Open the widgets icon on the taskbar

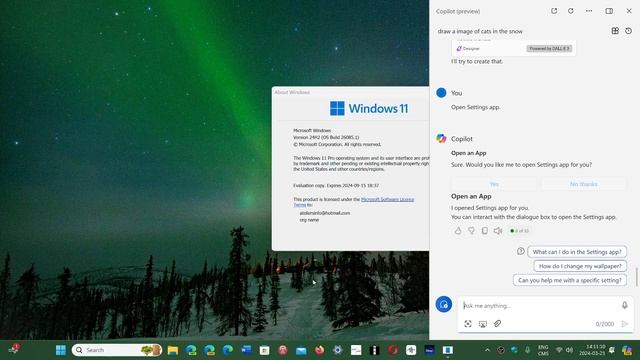click(x=13, y=349)
